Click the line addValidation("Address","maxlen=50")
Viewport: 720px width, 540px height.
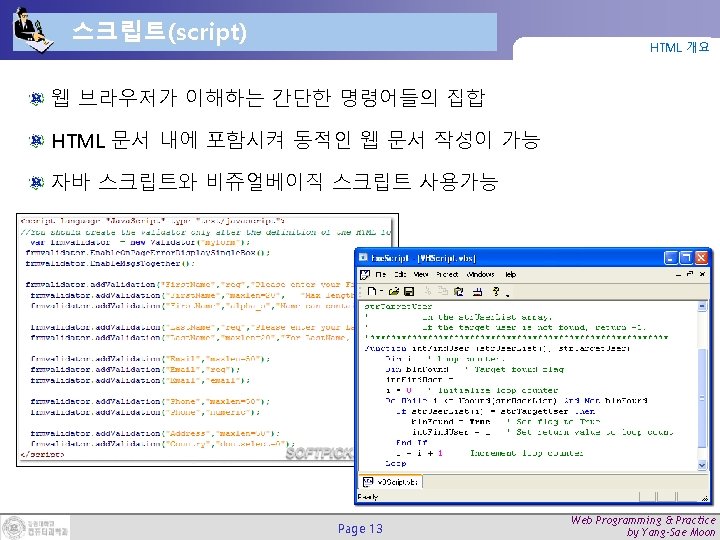(155, 433)
